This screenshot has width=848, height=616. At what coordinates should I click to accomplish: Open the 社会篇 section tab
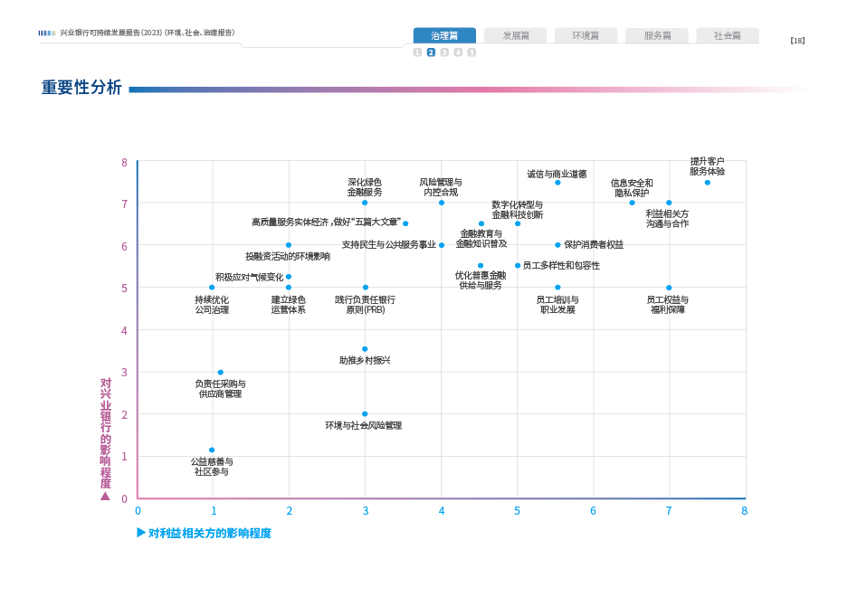(727, 36)
